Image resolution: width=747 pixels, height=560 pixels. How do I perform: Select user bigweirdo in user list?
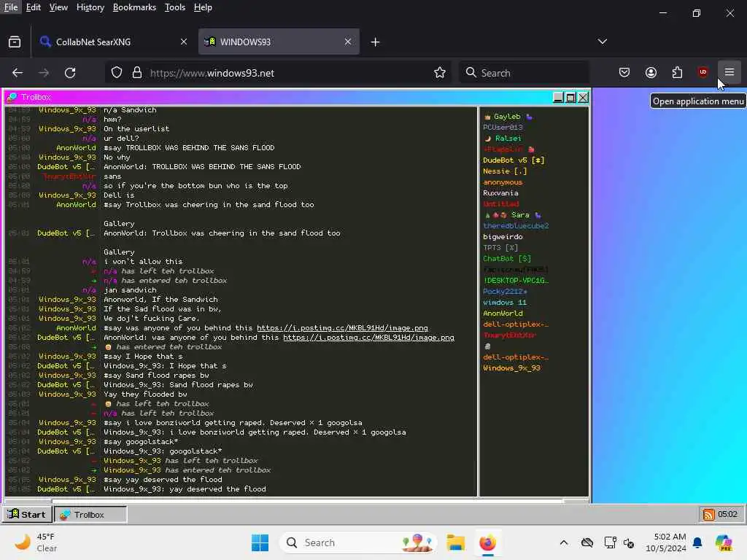click(x=503, y=237)
